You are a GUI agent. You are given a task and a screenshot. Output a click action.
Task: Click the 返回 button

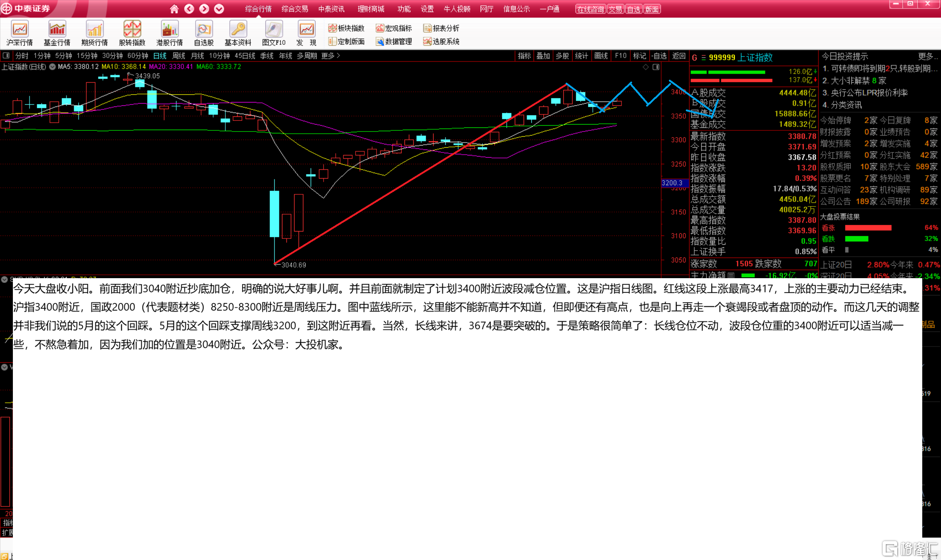(679, 56)
